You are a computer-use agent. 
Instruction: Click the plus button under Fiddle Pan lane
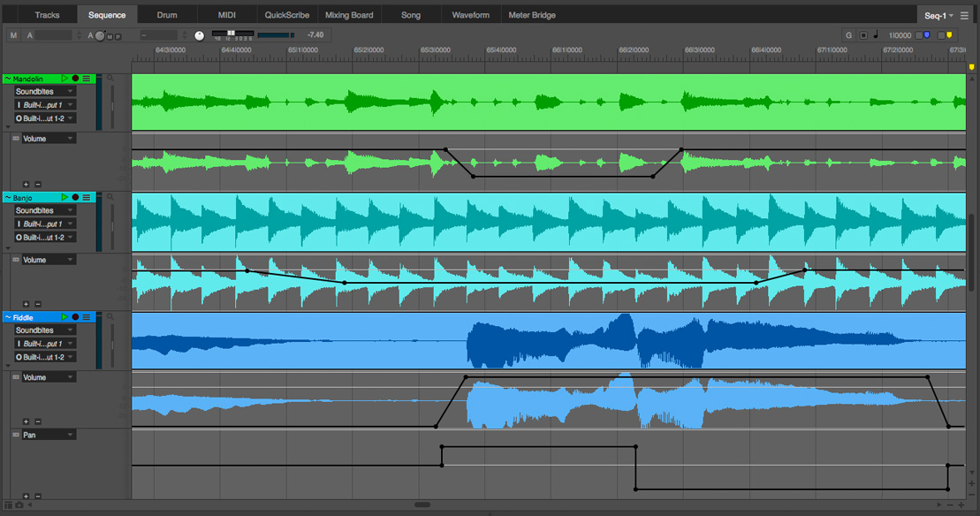point(26,497)
